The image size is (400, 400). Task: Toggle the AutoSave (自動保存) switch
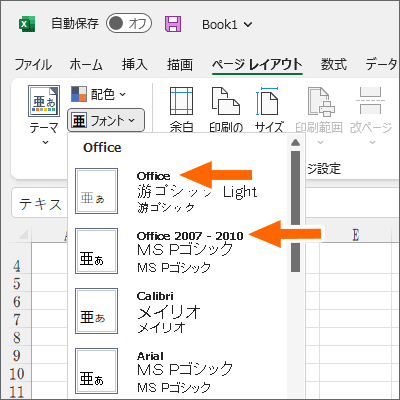pyautogui.click(x=129, y=24)
